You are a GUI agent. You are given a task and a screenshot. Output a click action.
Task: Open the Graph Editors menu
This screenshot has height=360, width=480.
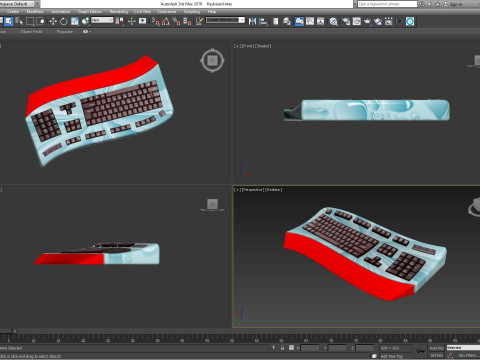tap(90, 12)
